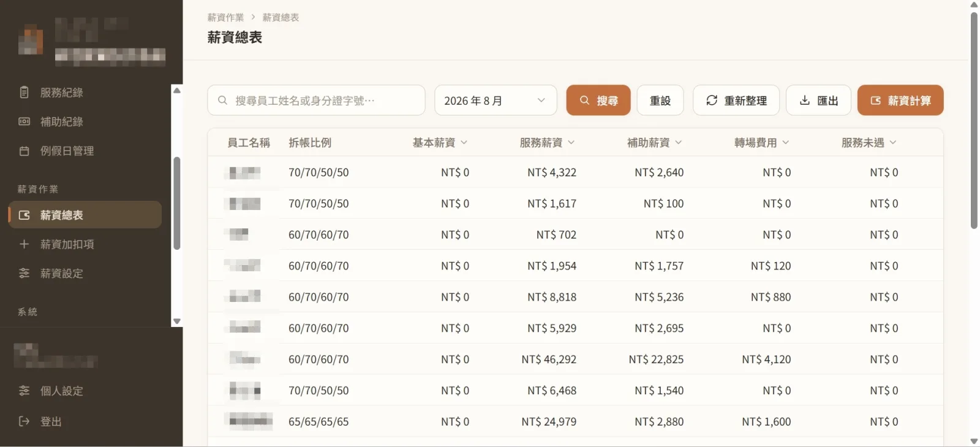The height and width of the screenshot is (447, 980).
Task: Open 薪資加扣項 menu item
Action: tap(85, 244)
